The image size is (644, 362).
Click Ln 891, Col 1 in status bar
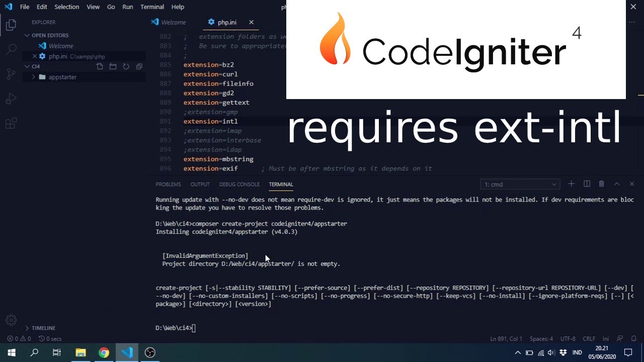point(506,339)
